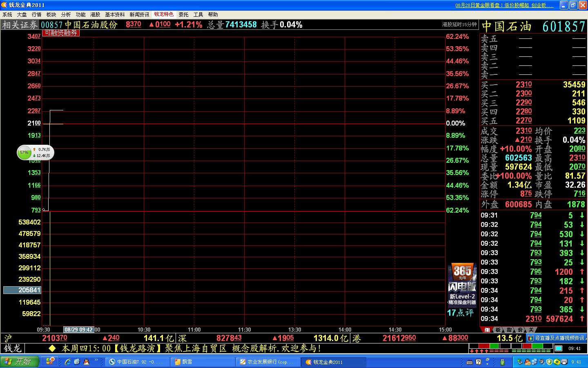Screen dimensions: 588x368
Task: Expand the quick launch chevron
Action: coord(96,360)
